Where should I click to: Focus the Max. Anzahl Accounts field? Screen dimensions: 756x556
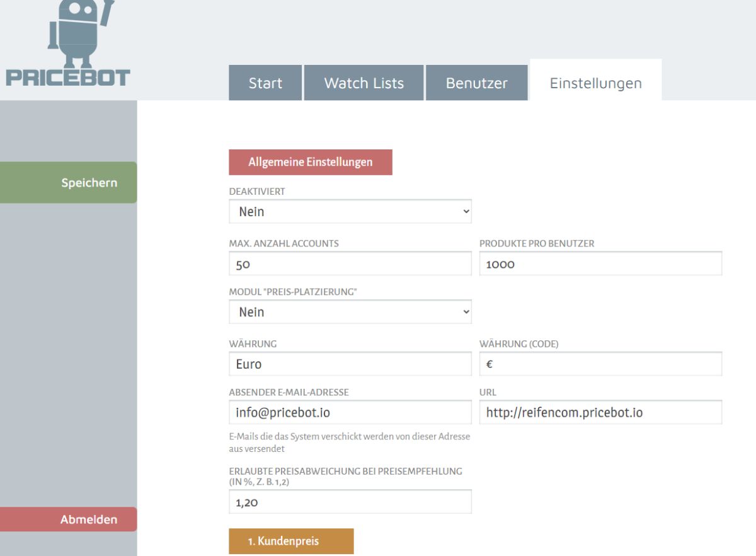350,264
